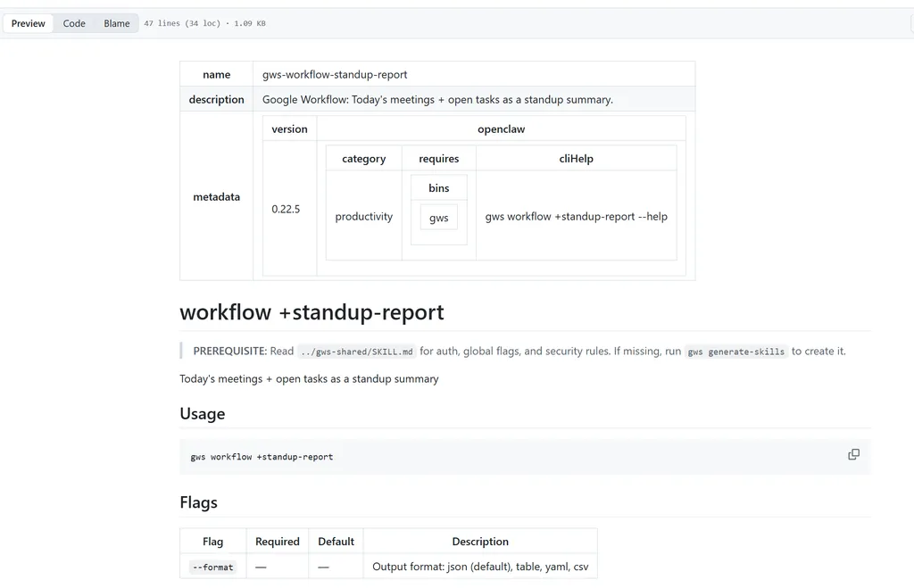The image size is (914, 588).
Task: Click the file info '47 lines (34 loc)' text
Action: pos(182,23)
